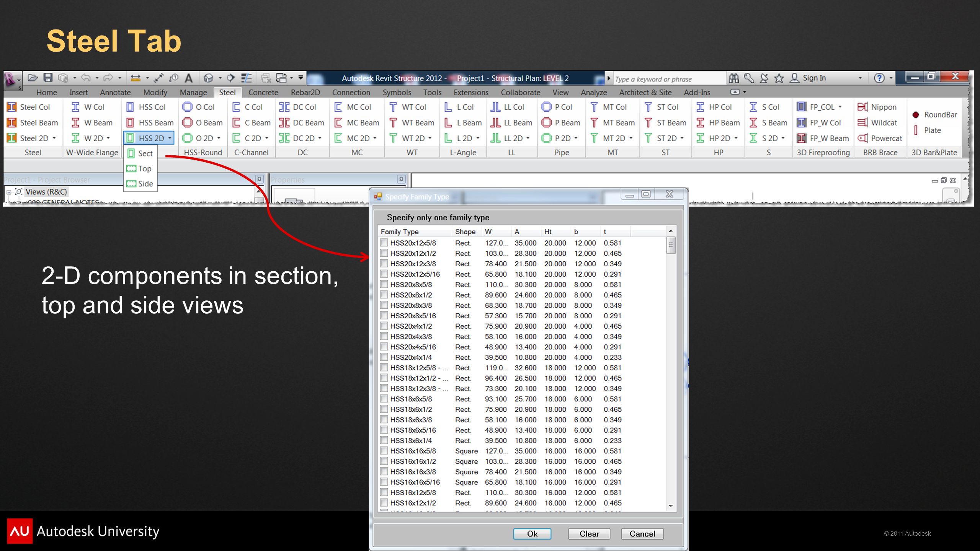Tick the HSS20x8x5/8 checkbox
The width and height of the screenshot is (980, 551).
pyautogui.click(x=384, y=284)
